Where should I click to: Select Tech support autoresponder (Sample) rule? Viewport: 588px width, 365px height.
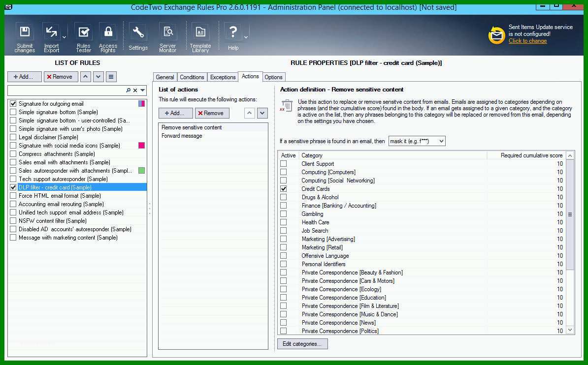(x=63, y=179)
